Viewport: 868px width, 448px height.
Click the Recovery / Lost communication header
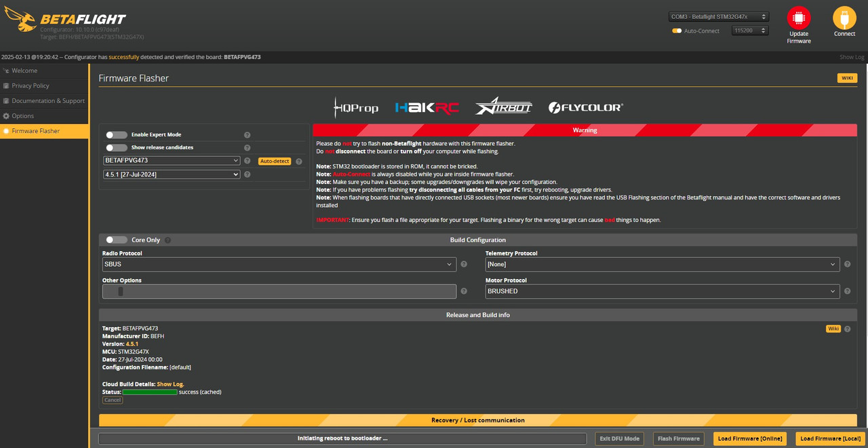(x=478, y=420)
